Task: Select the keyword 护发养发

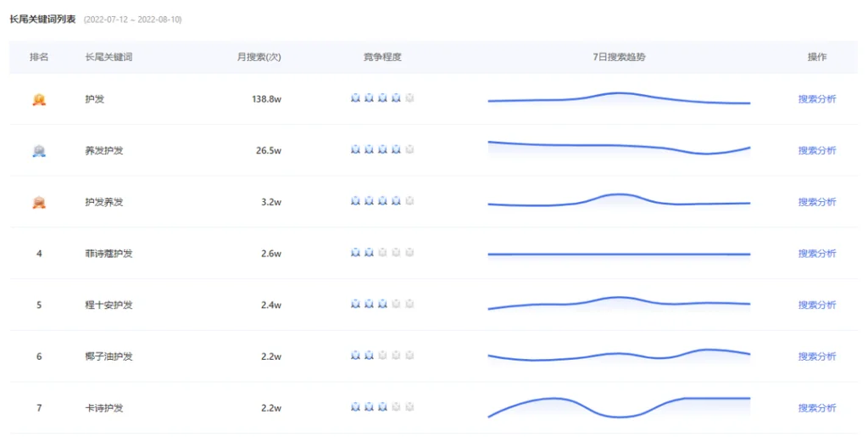Action: click(104, 202)
